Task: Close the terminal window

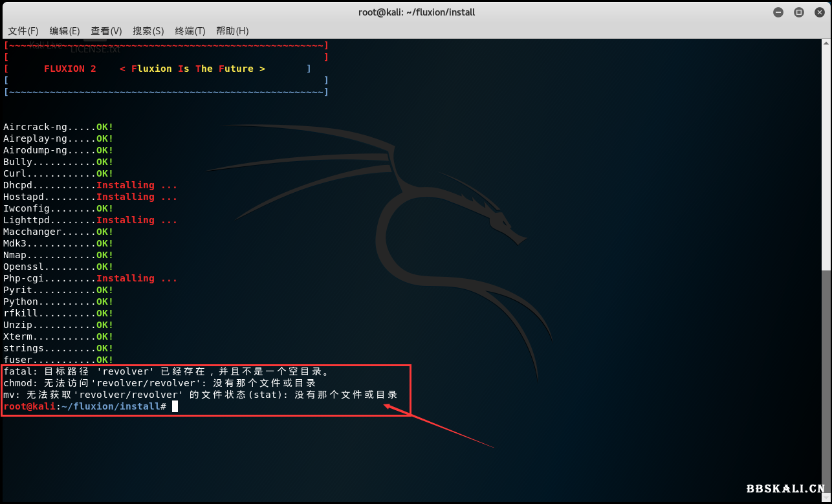Action: (x=818, y=12)
